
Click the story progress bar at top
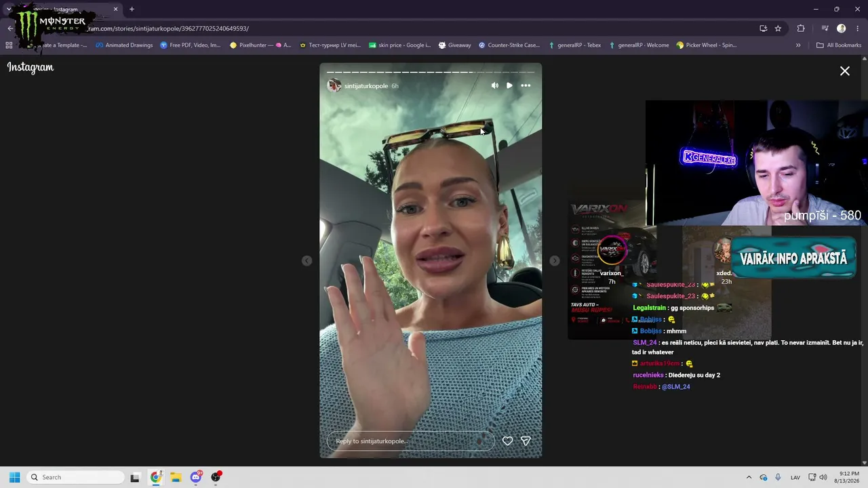431,72
